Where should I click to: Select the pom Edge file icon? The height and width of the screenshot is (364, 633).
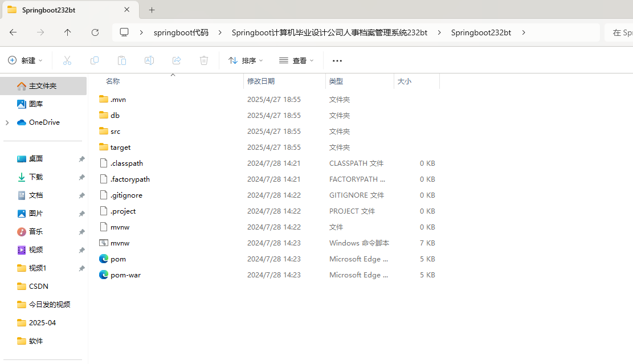[104, 259]
